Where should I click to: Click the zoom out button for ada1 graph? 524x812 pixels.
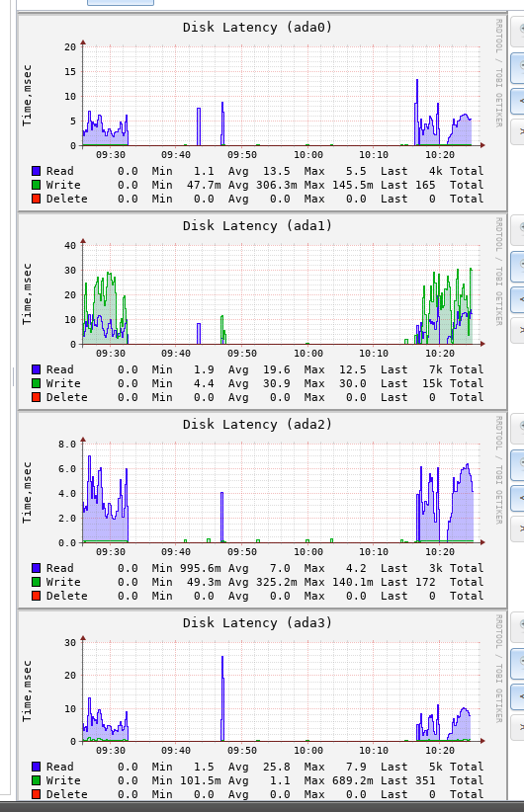518,267
